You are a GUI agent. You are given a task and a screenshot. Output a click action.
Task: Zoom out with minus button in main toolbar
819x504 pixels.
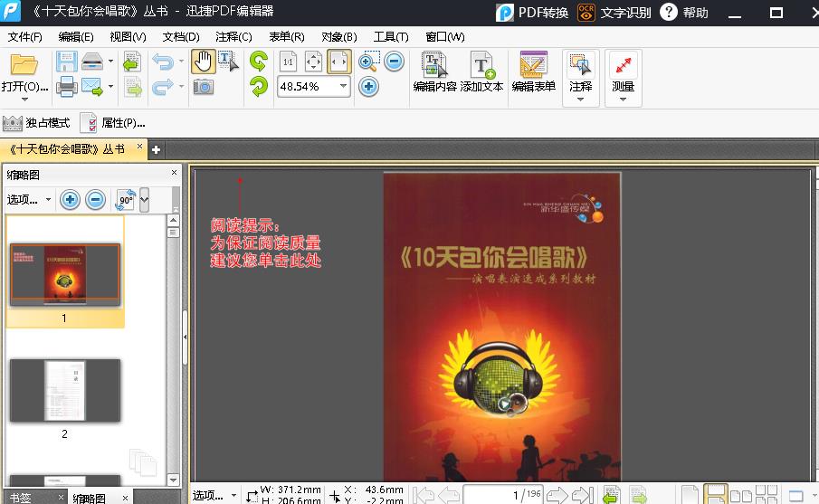pos(395,62)
